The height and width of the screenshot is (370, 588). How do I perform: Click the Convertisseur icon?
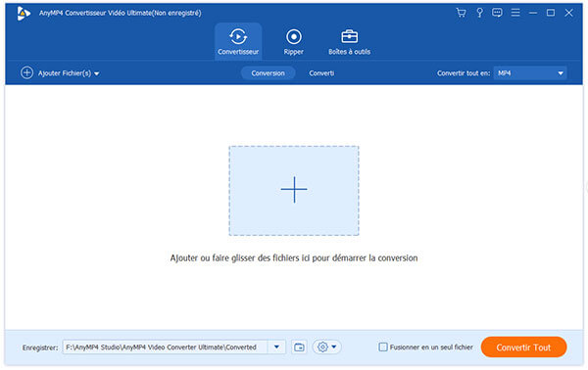(238, 36)
